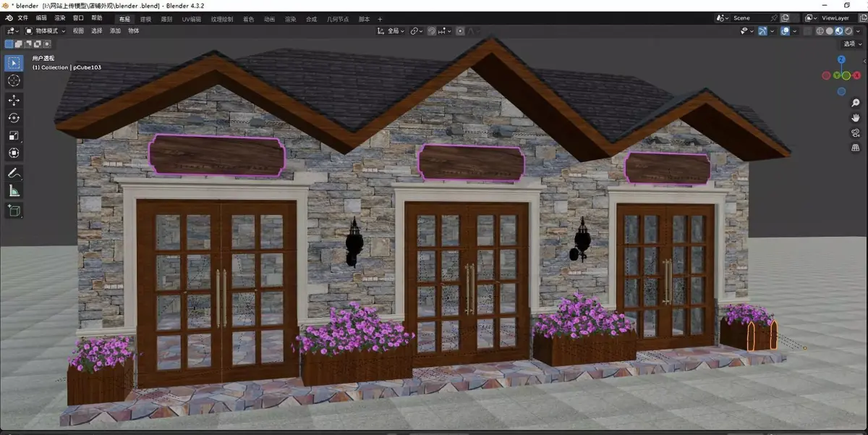This screenshot has height=435, width=868.
Task: Open the 文件 menu
Action: [x=22, y=18]
